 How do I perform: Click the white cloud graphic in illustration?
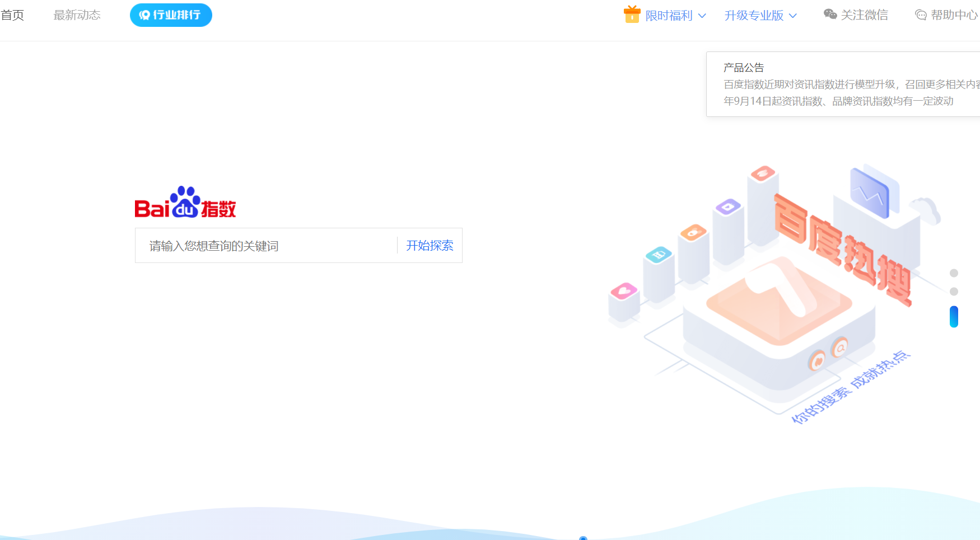click(x=926, y=210)
